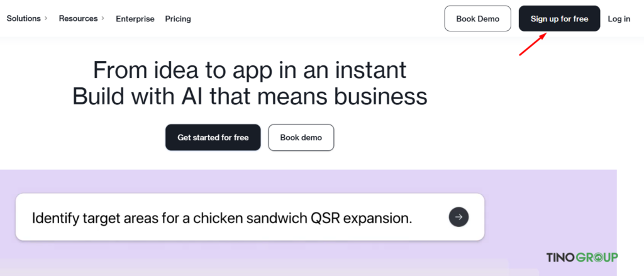Open the Resources navigation menu
The width and height of the screenshot is (644, 276).
click(78, 19)
